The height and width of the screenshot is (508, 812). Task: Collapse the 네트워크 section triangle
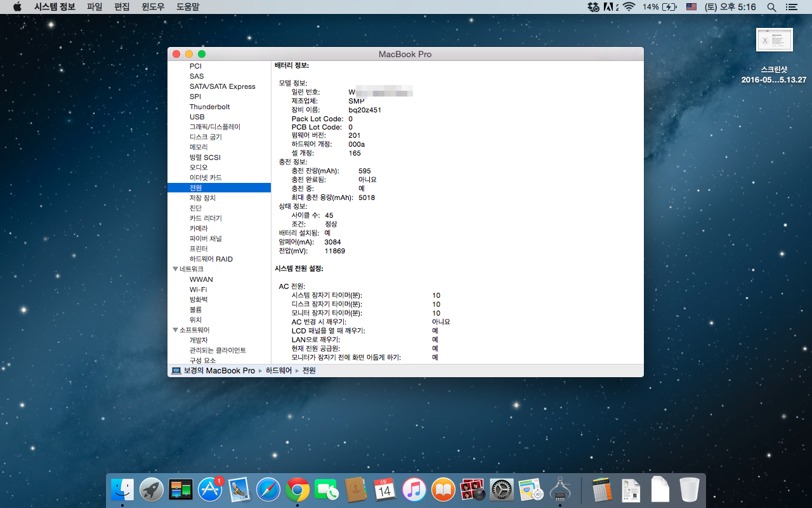pos(175,269)
